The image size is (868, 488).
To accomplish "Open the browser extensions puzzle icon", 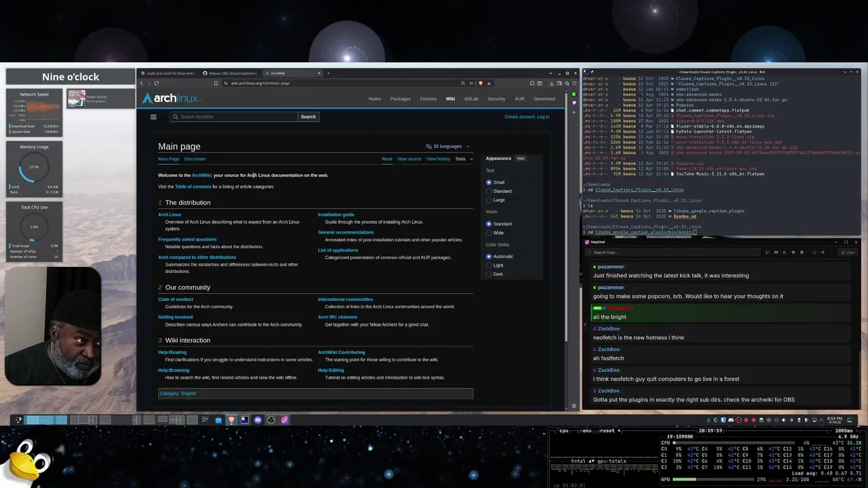I will click(x=532, y=83).
